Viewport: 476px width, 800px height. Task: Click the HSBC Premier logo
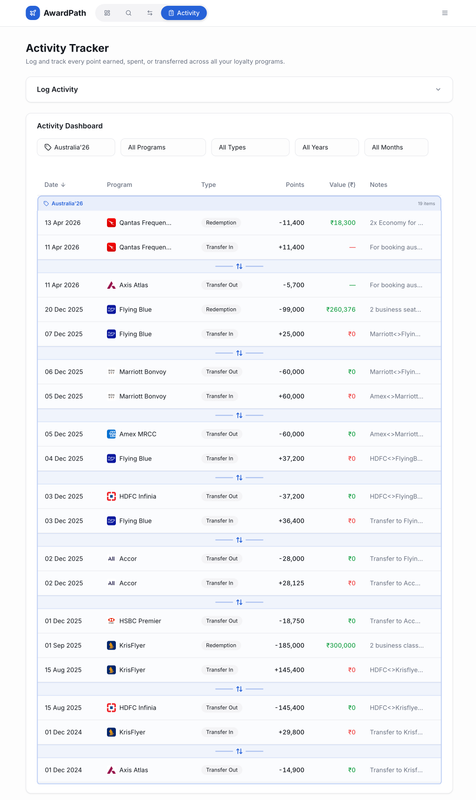pos(111,621)
